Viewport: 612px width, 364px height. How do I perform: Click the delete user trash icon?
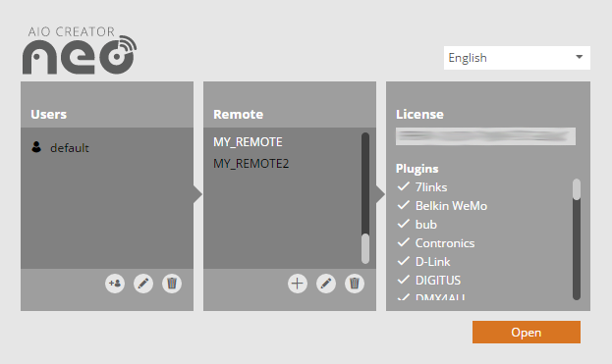pos(172,284)
